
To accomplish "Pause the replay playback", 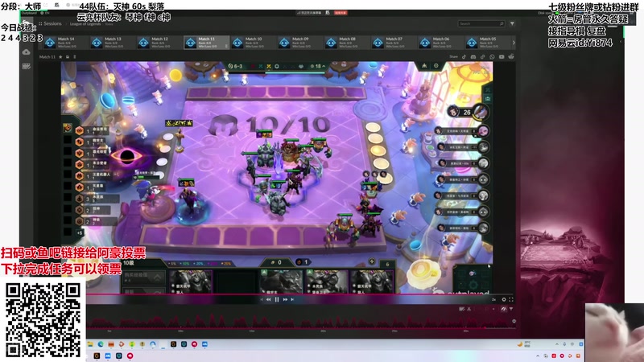I will (x=277, y=299).
